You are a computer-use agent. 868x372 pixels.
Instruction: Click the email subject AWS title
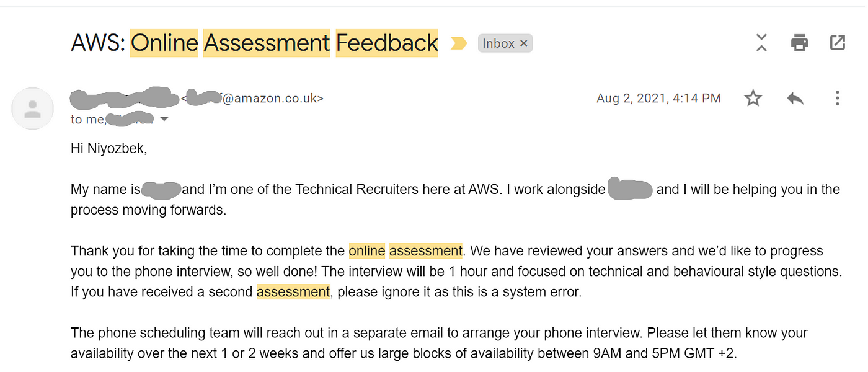point(255,43)
